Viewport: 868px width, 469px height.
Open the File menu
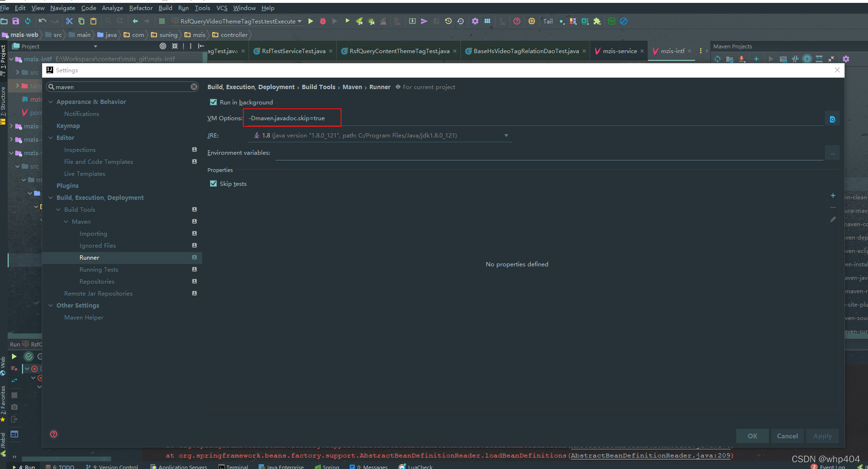[5, 8]
